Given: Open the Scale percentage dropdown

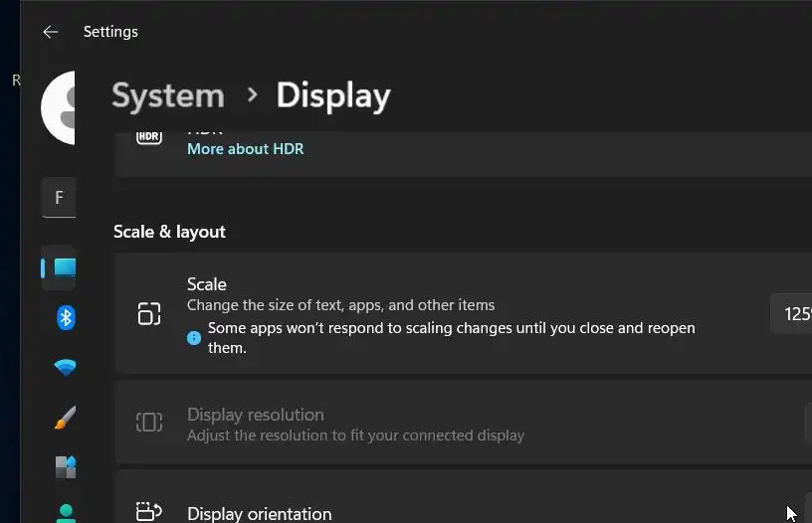Looking at the screenshot, I should coord(795,314).
